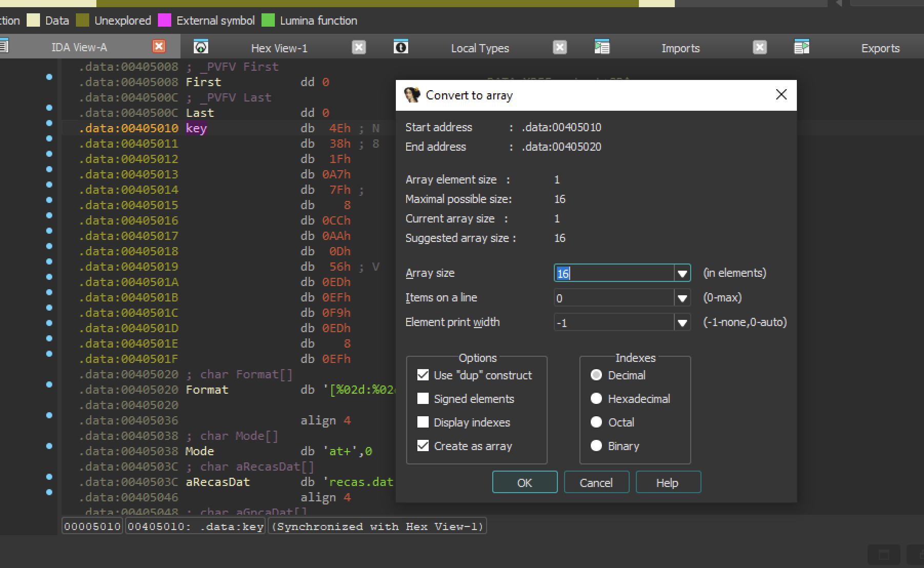The height and width of the screenshot is (568, 924).
Task: Click the Element print width field
Action: coord(614,322)
